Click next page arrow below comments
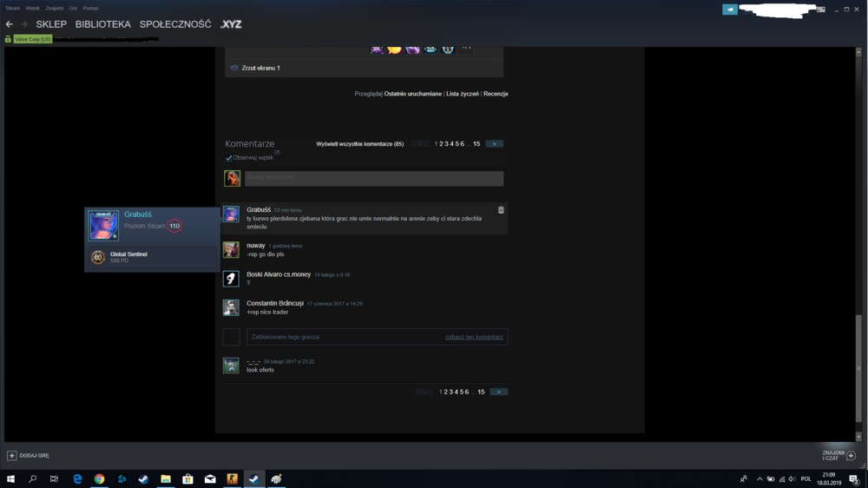868x488 pixels. pos(499,392)
